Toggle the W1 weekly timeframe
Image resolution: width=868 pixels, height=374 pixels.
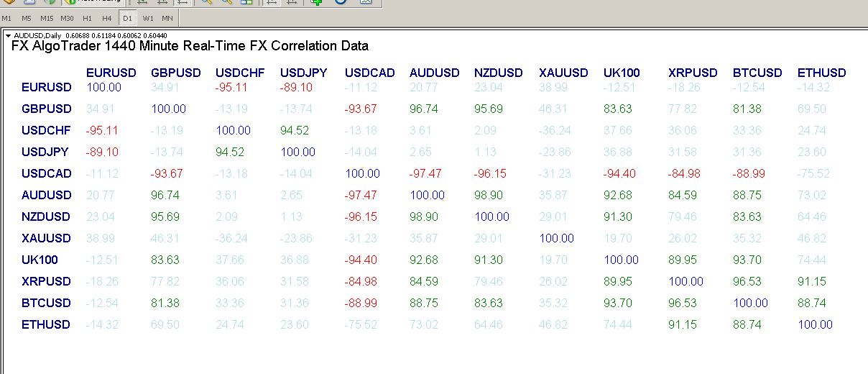point(147,17)
